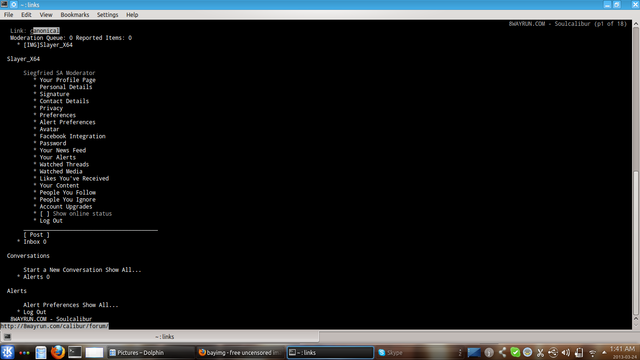
Task: Open the Dolphin file manager launcher icon
Action: (x=41, y=352)
